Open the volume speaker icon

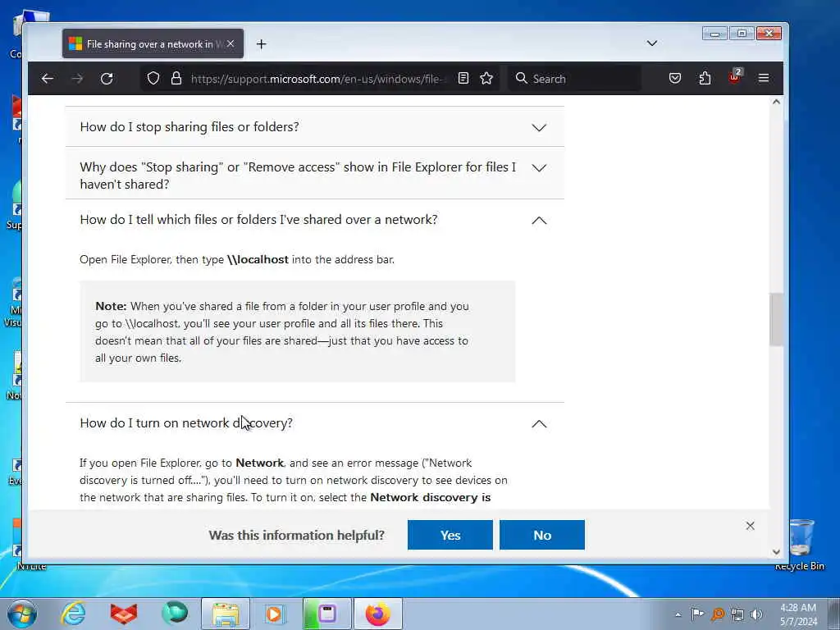pos(756,614)
